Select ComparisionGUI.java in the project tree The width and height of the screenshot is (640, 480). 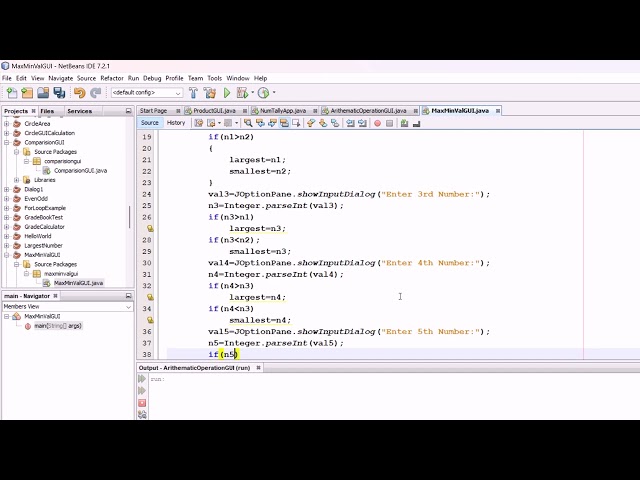pyautogui.click(x=80, y=170)
